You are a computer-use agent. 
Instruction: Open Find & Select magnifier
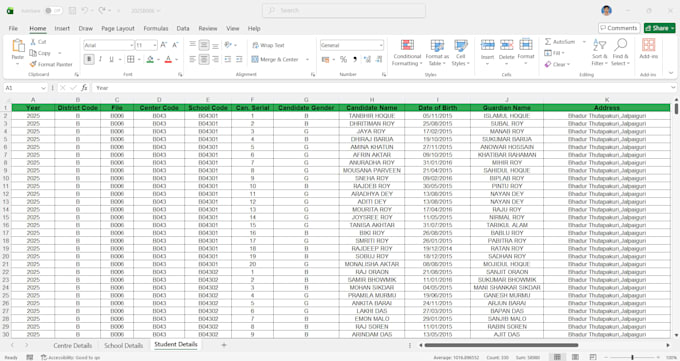point(621,52)
